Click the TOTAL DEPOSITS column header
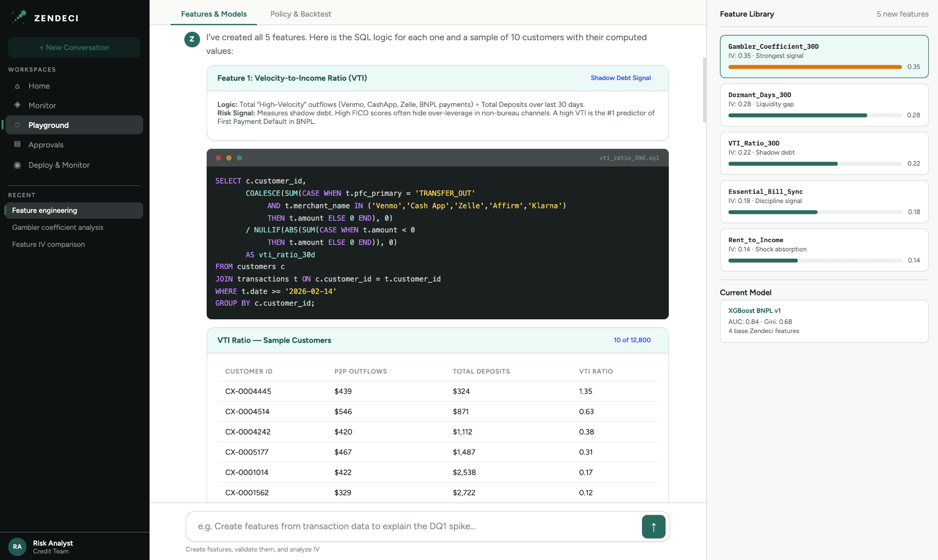The width and height of the screenshot is (938, 560). click(481, 372)
